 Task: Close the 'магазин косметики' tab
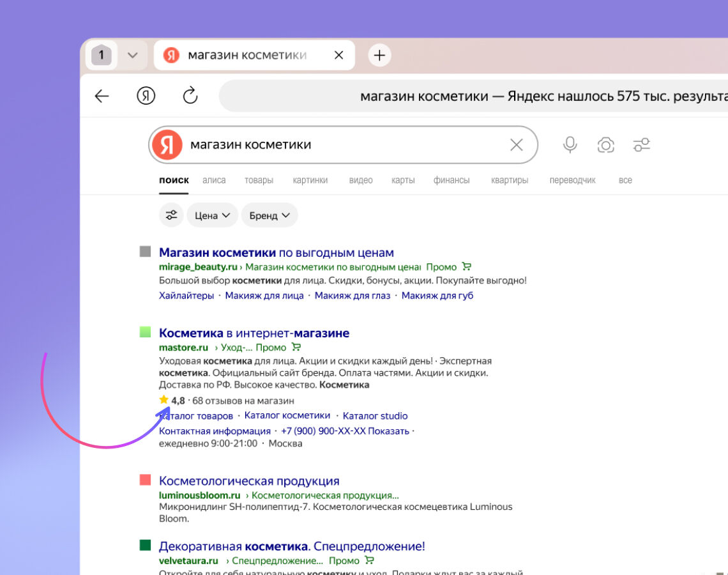(339, 56)
